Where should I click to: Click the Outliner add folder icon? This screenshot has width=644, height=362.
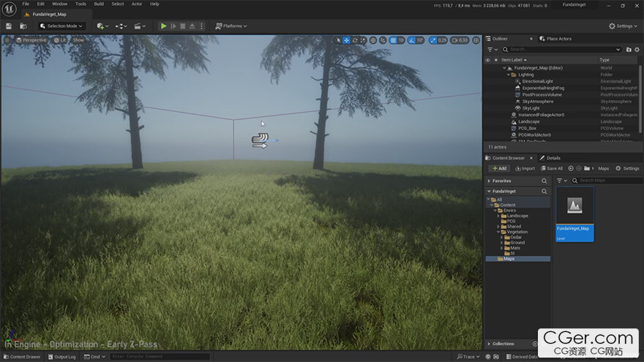coord(629,49)
